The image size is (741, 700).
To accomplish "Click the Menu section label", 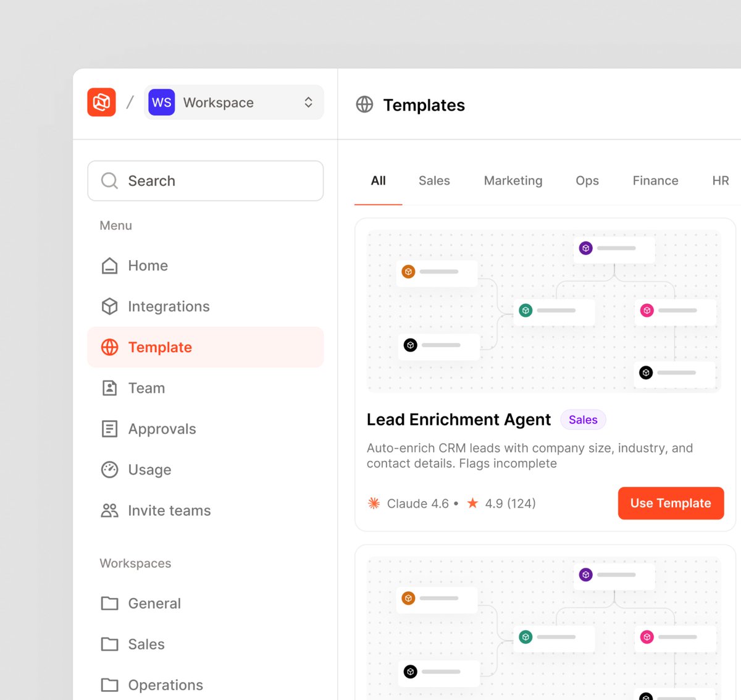I will [x=116, y=226].
